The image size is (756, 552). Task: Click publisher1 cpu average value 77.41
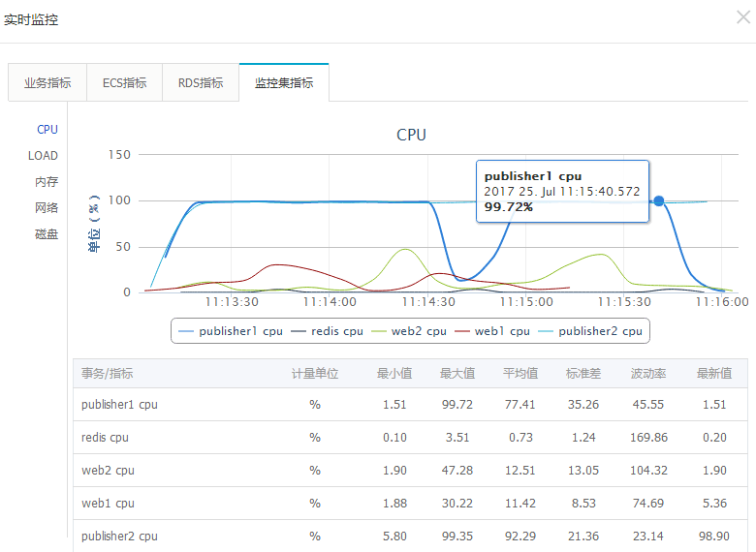[x=520, y=405]
